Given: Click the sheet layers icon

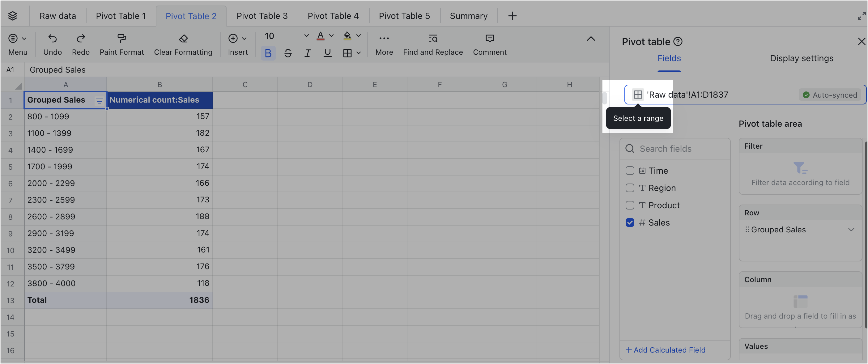Looking at the screenshot, I should pos(13,16).
